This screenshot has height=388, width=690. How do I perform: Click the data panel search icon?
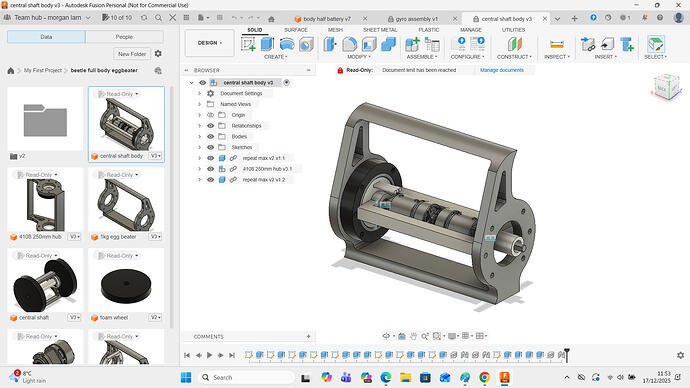coord(158,18)
